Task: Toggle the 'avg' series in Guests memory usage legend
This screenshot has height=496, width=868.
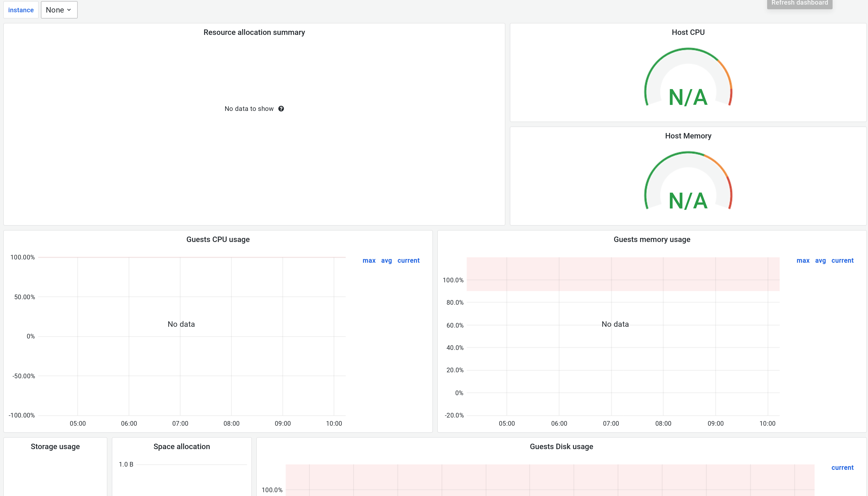Action: click(x=820, y=260)
